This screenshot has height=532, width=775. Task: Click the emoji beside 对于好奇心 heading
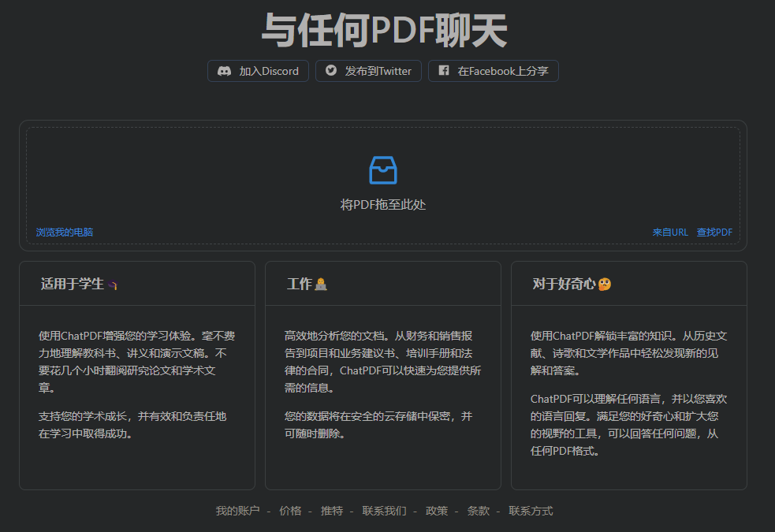coord(605,285)
